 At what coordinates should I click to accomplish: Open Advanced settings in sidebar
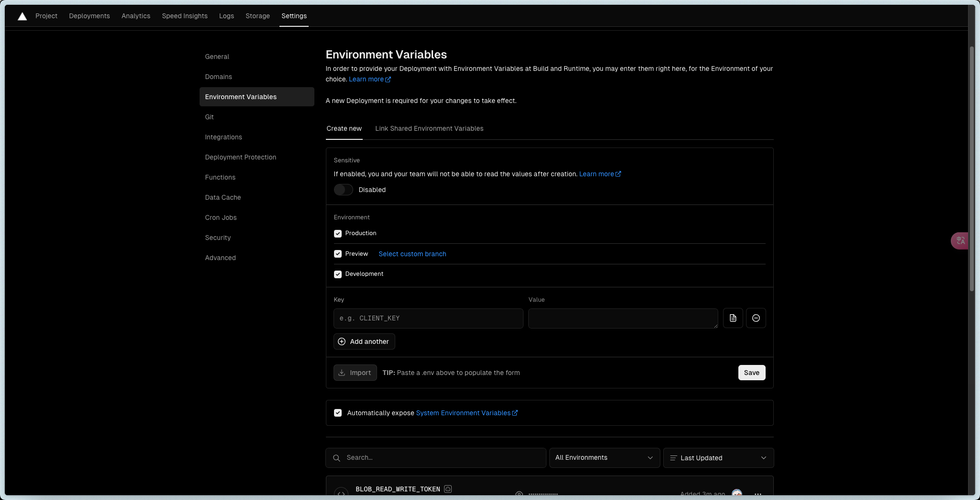pos(257,258)
